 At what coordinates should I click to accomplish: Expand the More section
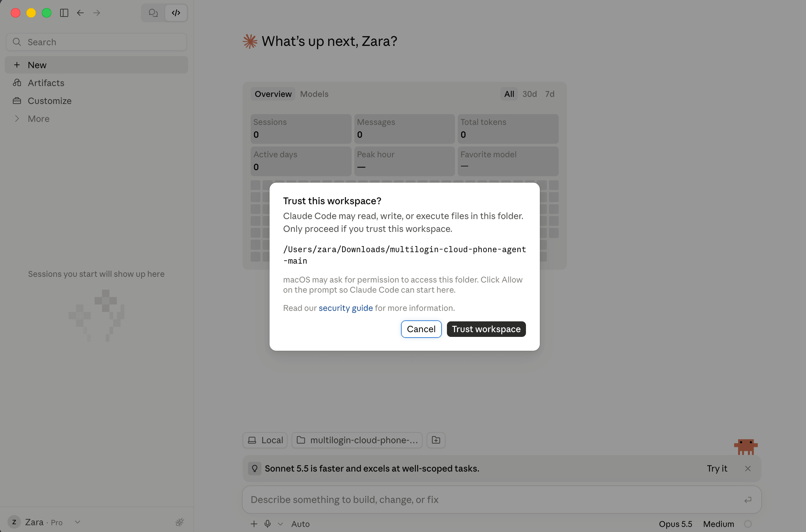tap(96, 119)
